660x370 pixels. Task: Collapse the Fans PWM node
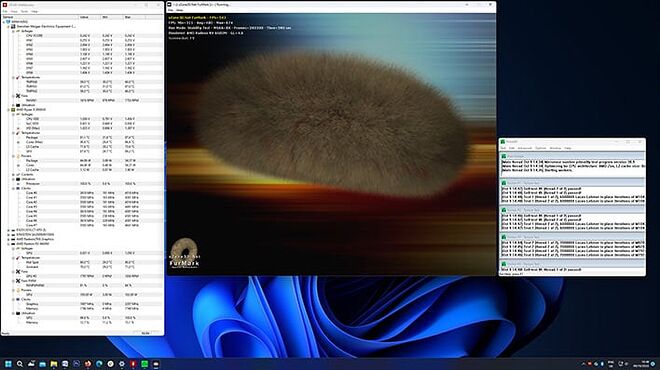pos(13,281)
